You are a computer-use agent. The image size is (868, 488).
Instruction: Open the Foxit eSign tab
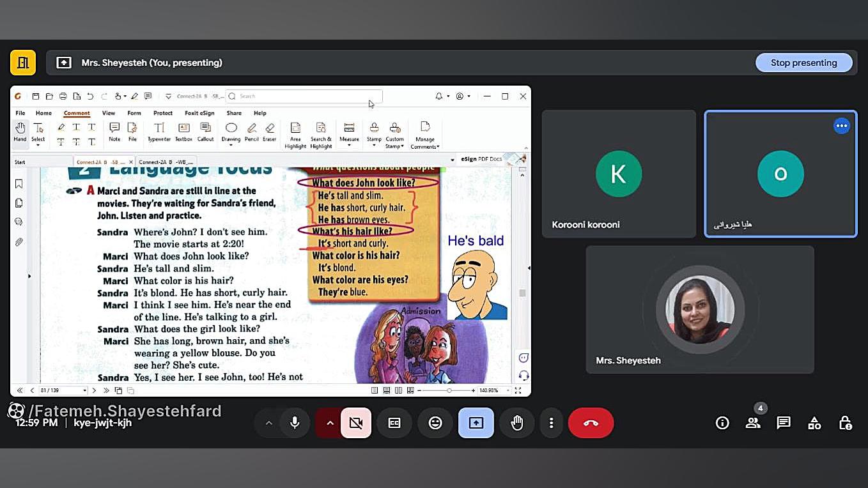pos(199,113)
